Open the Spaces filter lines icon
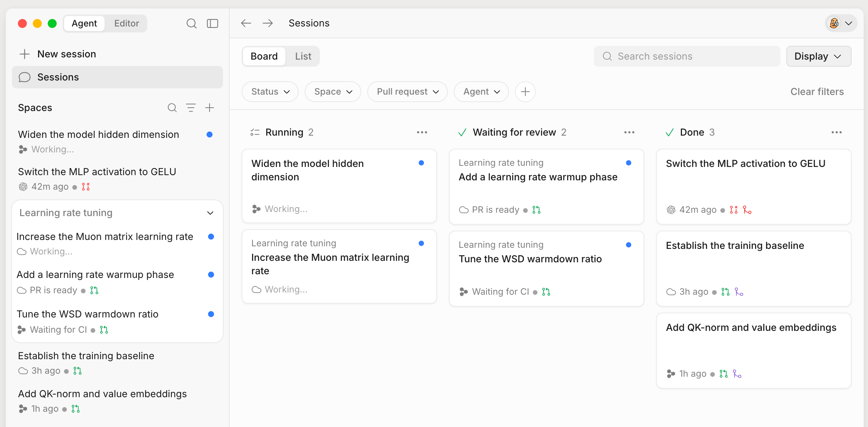This screenshot has height=427, width=868. pos(191,108)
